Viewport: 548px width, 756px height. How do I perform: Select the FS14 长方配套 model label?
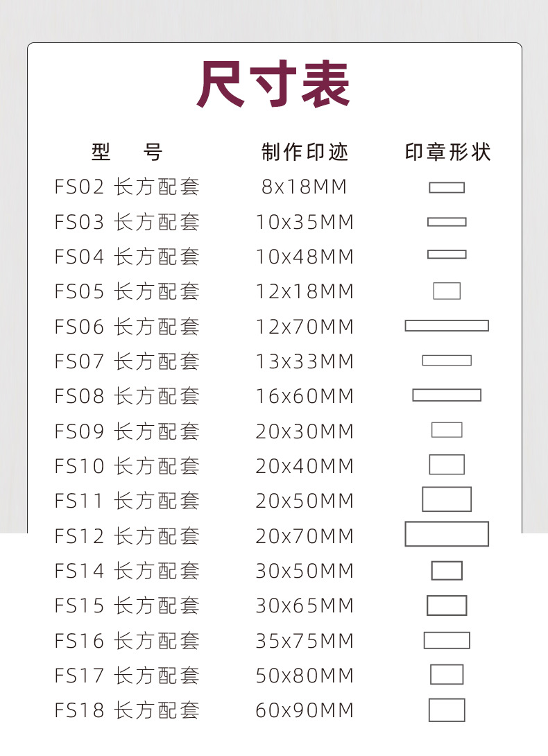(x=127, y=572)
